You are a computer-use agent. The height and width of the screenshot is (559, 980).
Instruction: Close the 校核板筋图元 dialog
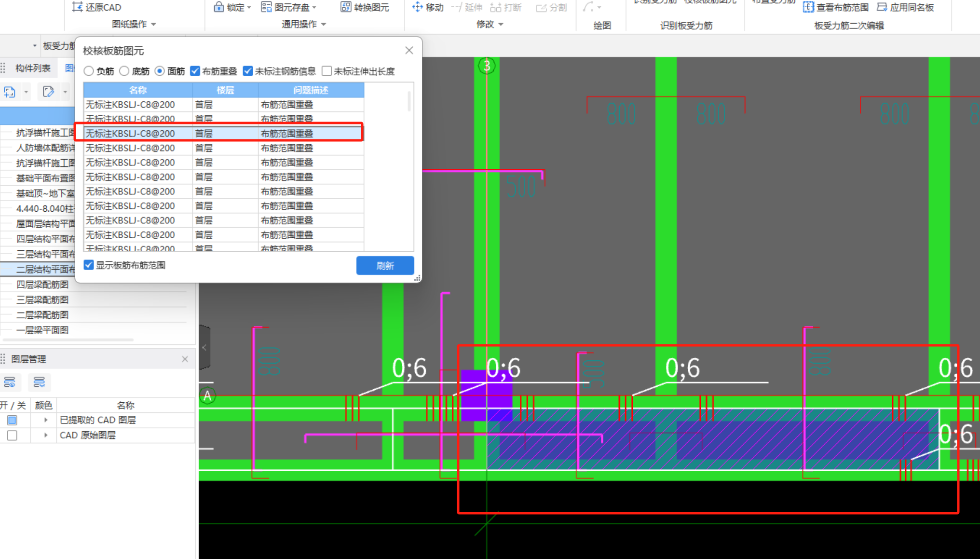point(409,50)
